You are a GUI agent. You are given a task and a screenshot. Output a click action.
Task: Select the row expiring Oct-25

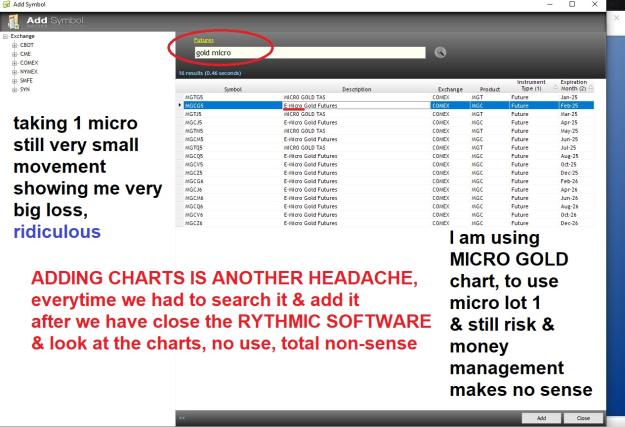click(385, 164)
